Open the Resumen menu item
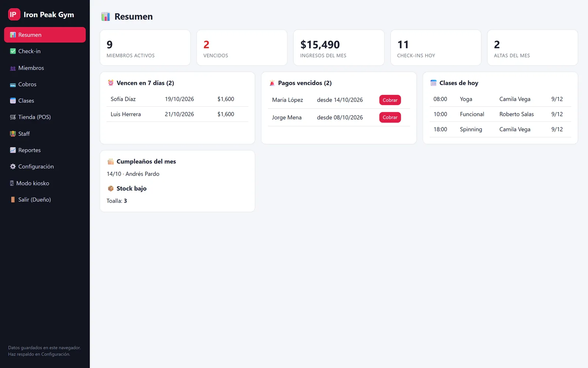588x368 pixels. click(x=45, y=35)
